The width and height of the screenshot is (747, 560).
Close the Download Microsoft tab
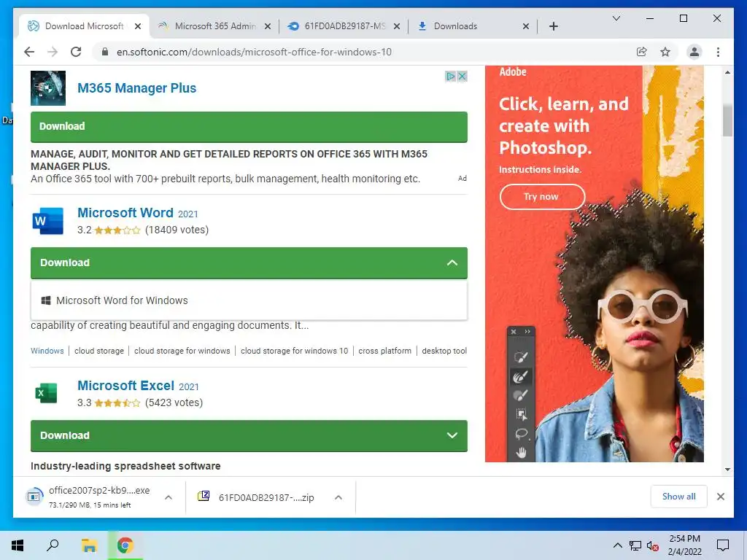(x=138, y=26)
